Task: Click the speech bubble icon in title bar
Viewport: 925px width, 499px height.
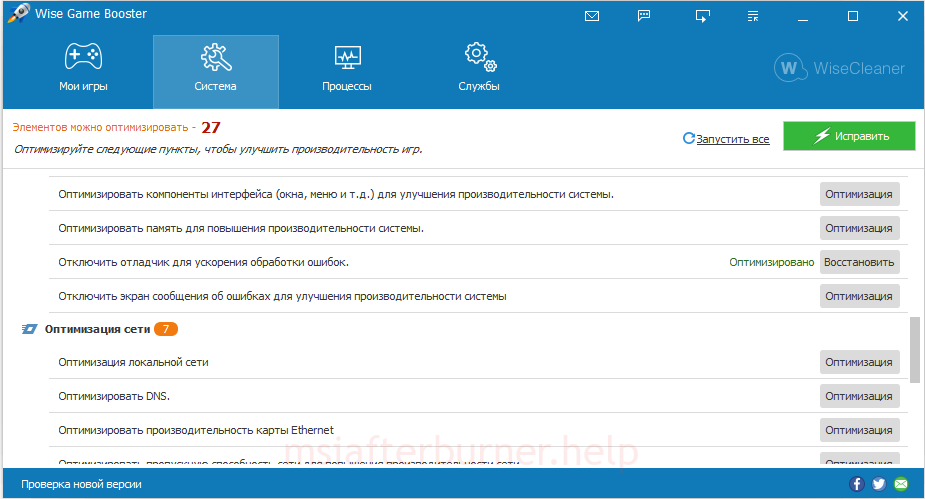Action: 645,16
